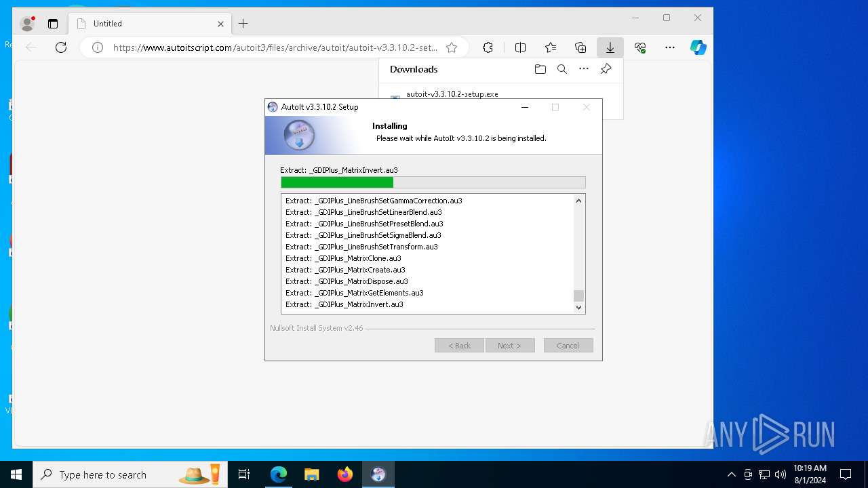Select the last _GDIPlus_MatrixInvert.au3 log line
868x488 pixels.
(344, 304)
